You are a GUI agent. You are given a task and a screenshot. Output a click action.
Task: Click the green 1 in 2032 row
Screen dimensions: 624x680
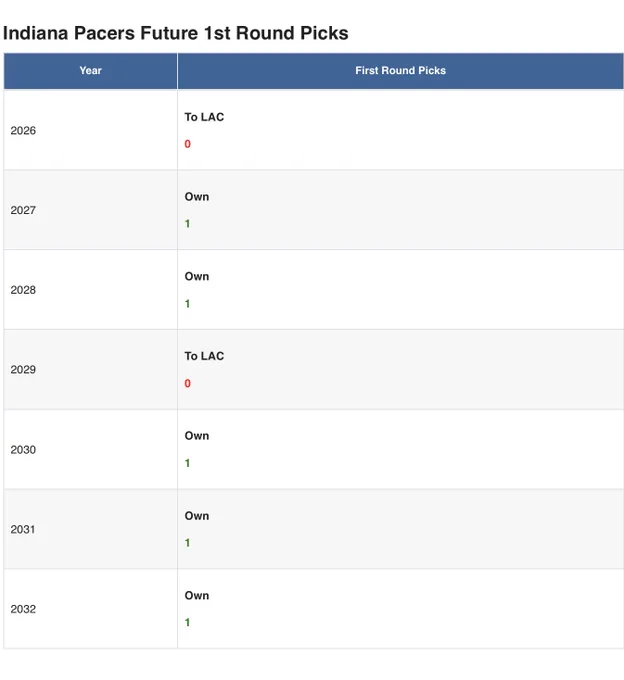[x=187, y=623]
